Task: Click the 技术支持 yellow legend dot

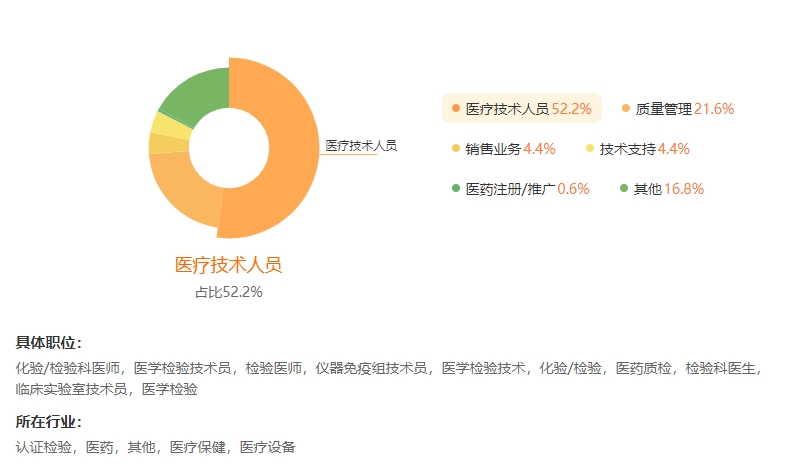Action: [x=590, y=148]
